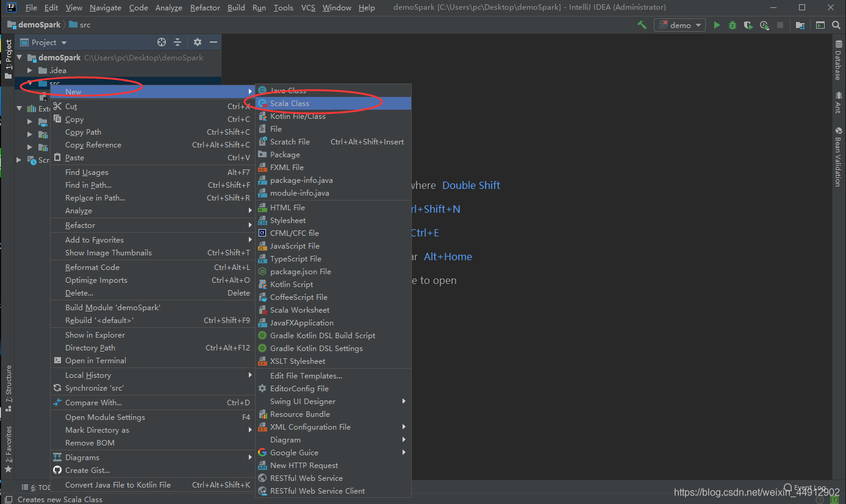Collapse the src folder arrow
The height and width of the screenshot is (504, 846).
click(29, 83)
